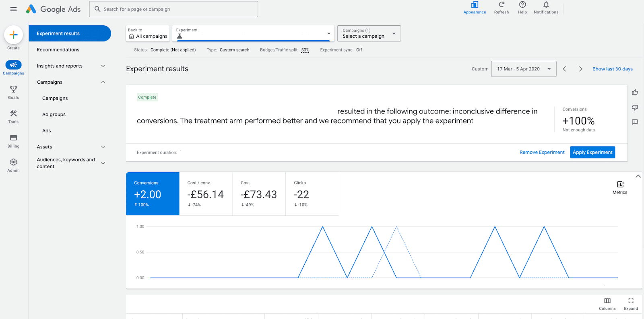Click home icon beside All campaigns
Viewport: 644px width, 319px height.
pos(131,36)
